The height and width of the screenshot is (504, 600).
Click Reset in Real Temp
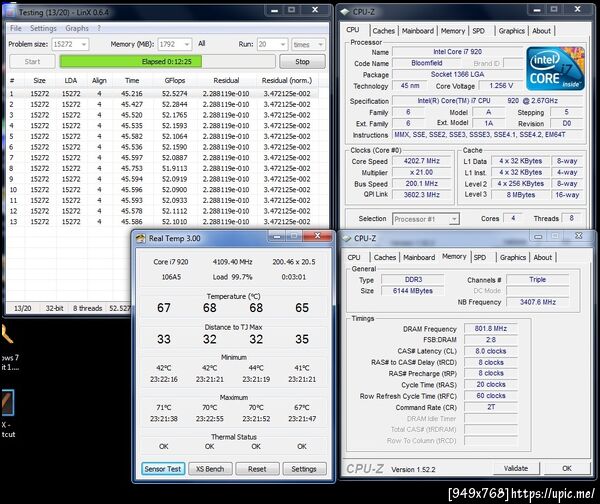(x=257, y=469)
